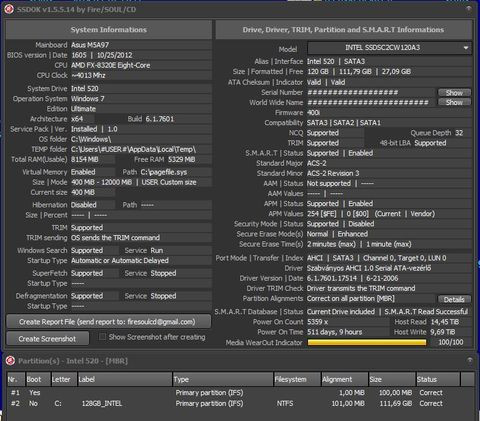
Task: Click Power On Count 5359 x value
Action: coord(318,322)
